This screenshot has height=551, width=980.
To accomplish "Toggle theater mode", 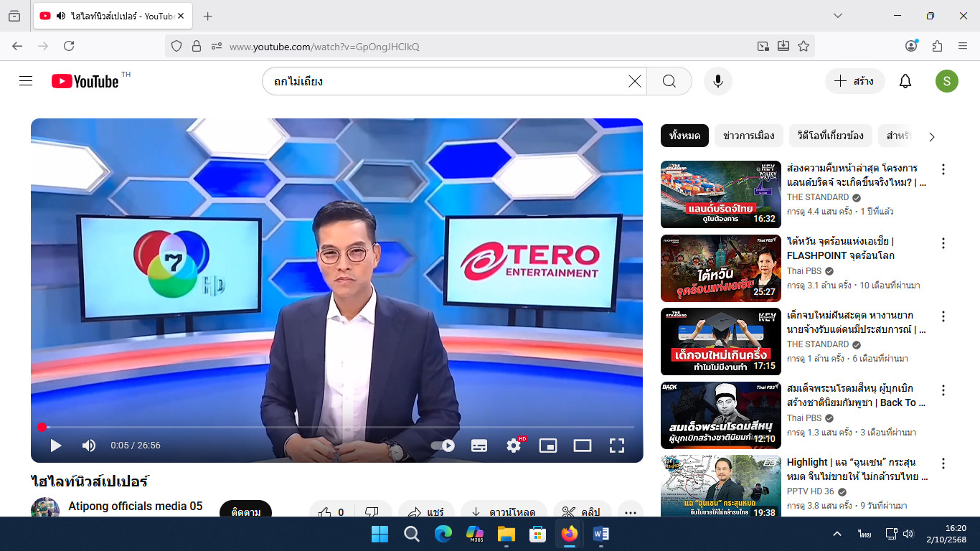I will pyautogui.click(x=583, y=446).
